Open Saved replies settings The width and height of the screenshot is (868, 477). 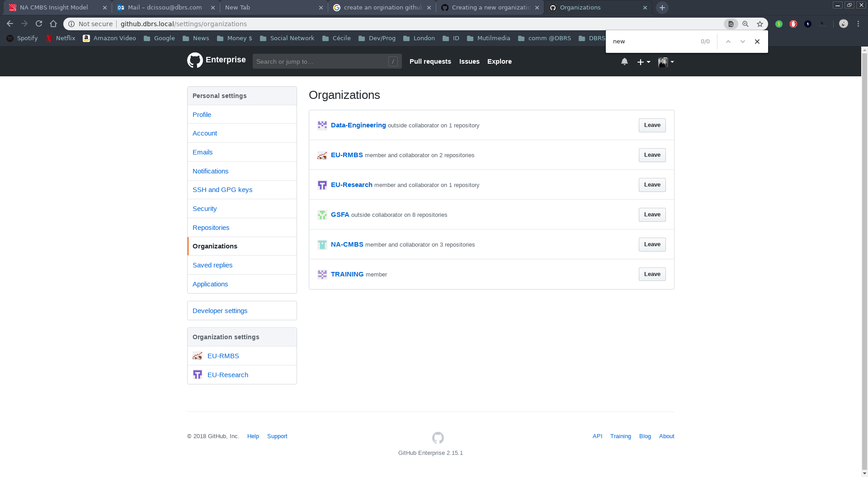pyautogui.click(x=242, y=265)
